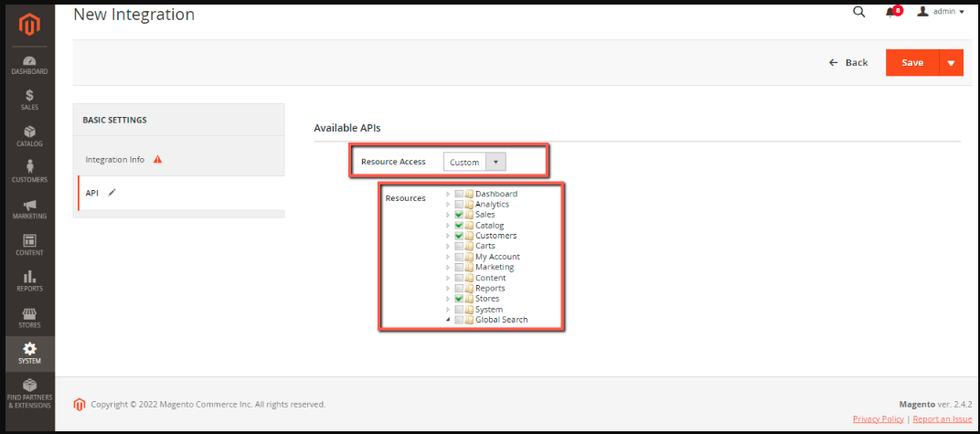The image size is (980, 434).
Task: Check the Global Search resource checkbox
Action: click(x=459, y=320)
